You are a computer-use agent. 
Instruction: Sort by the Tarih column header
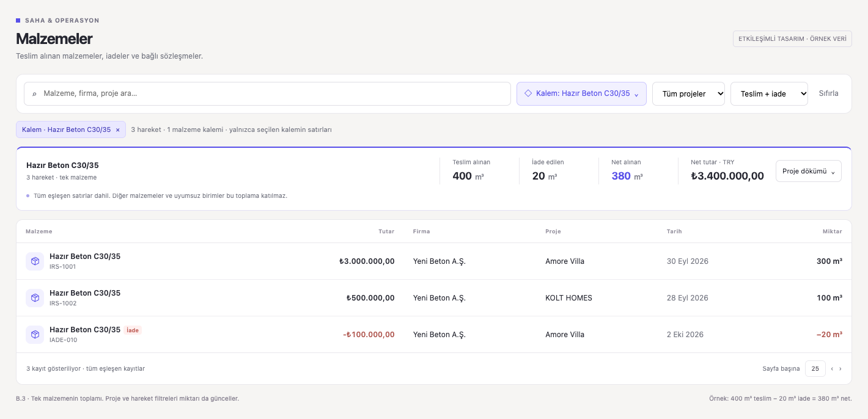click(x=674, y=231)
